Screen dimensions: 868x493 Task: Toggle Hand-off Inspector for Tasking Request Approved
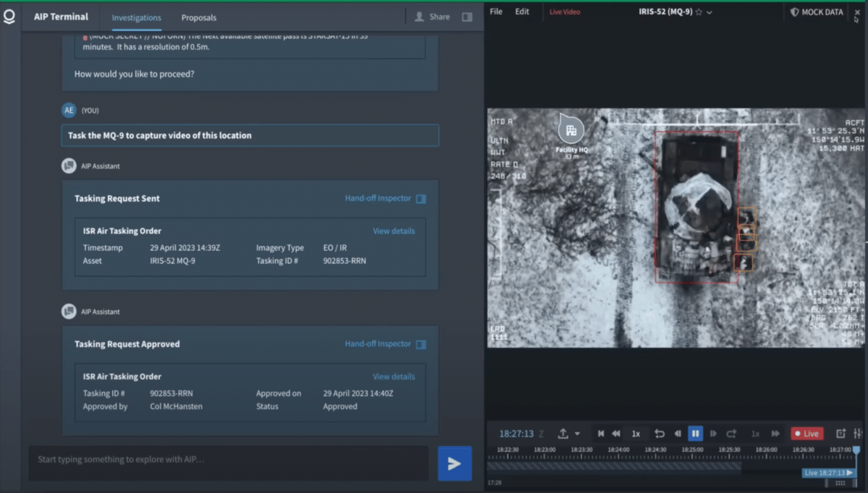[421, 345]
